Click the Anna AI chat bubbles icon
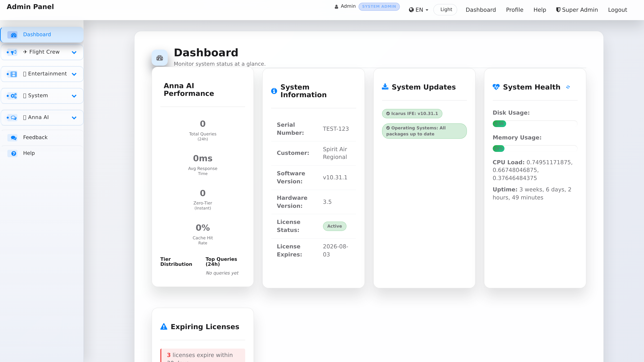644x362 pixels. point(14,118)
